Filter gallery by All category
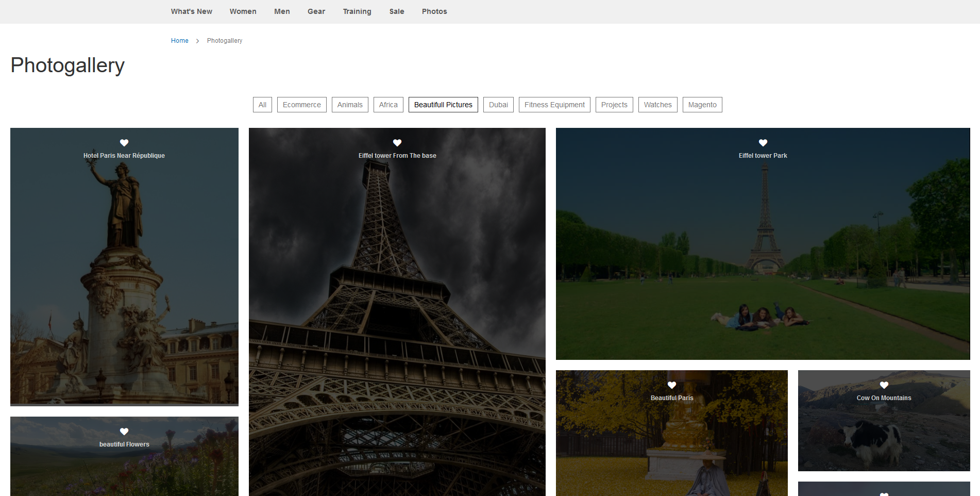The height and width of the screenshot is (496, 980). [x=262, y=105]
